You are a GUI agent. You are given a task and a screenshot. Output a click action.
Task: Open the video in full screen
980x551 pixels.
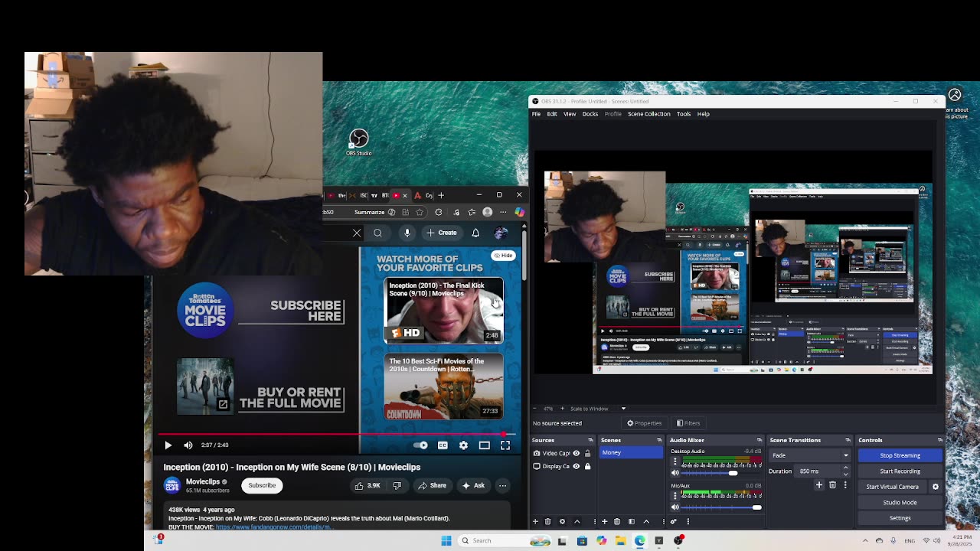coord(505,445)
